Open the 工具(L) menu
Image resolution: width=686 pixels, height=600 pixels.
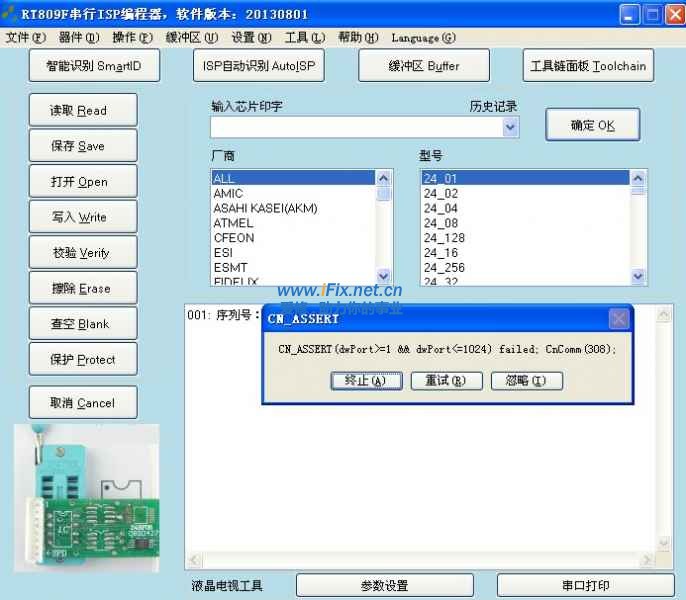305,38
